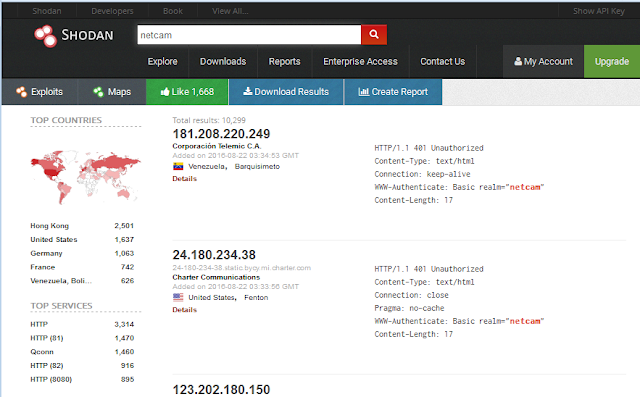
Task: Open the Explore menu item
Action: click(162, 62)
